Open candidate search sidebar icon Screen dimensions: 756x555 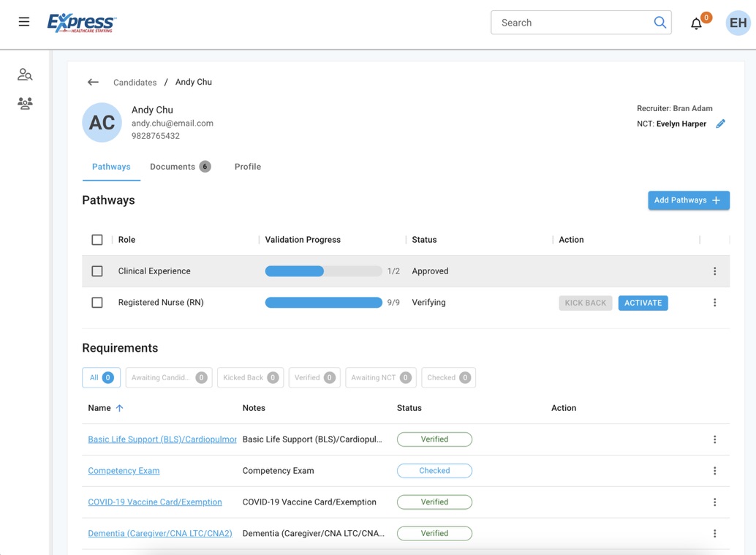(x=25, y=75)
